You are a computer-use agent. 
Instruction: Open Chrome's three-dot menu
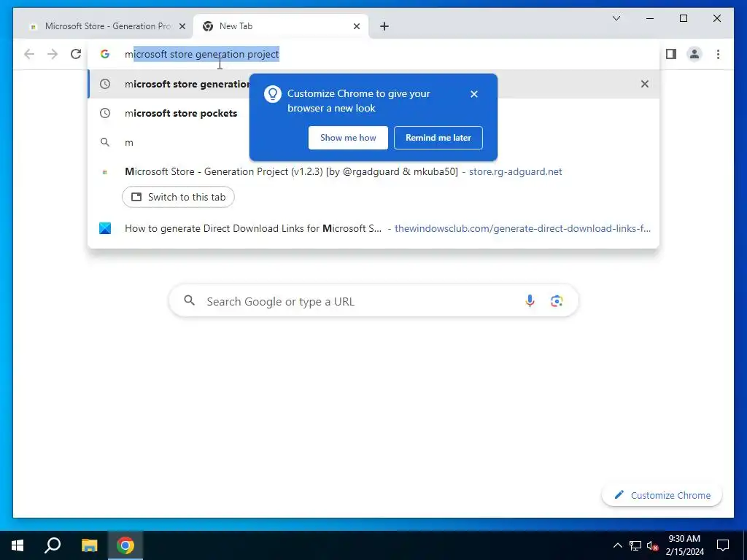tap(718, 54)
